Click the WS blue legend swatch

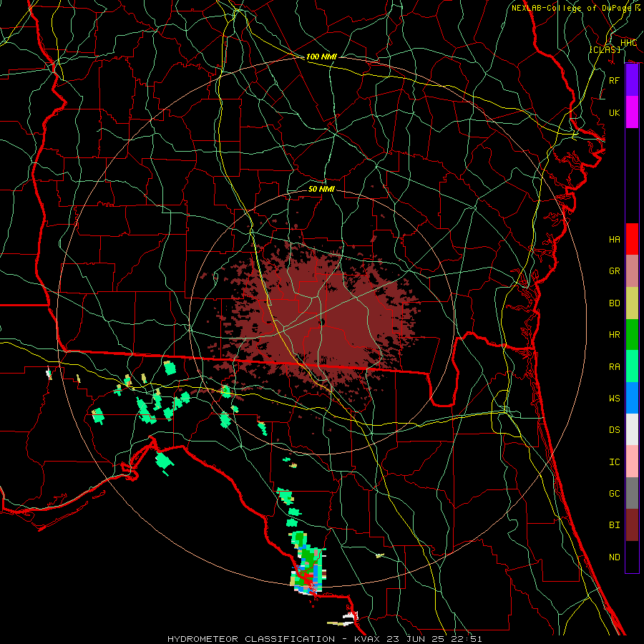coord(632,398)
